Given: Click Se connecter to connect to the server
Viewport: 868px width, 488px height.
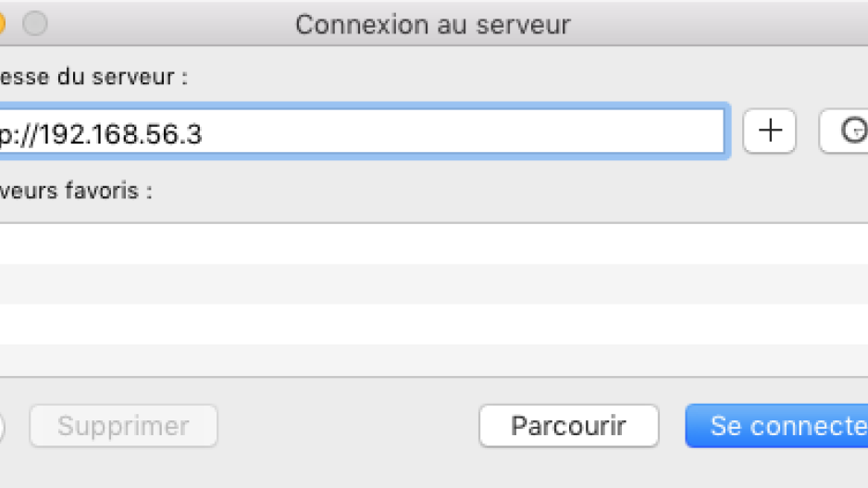Looking at the screenshot, I should [x=776, y=426].
